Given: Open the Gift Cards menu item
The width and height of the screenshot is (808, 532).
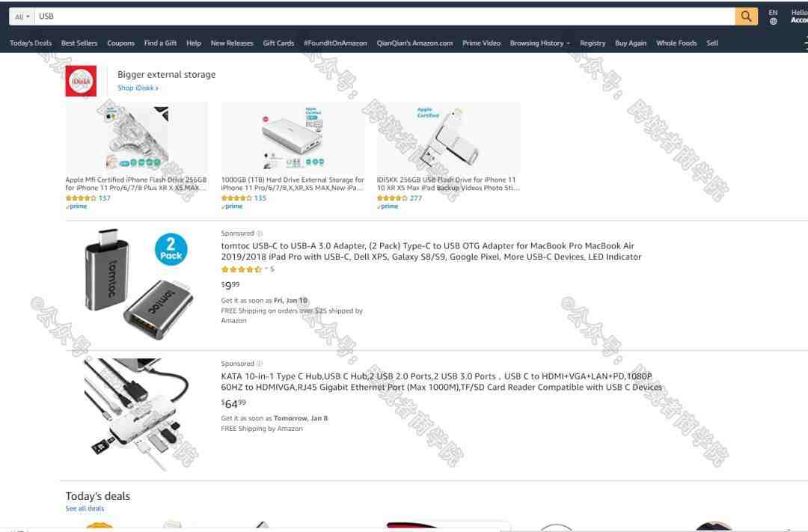Looking at the screenshot, I should pos(278,43).
